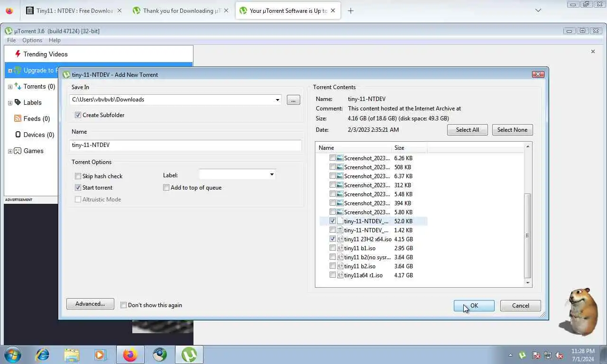Click the Labels tag icon in sidebar
Screen dimensions: 607x364
18,102
